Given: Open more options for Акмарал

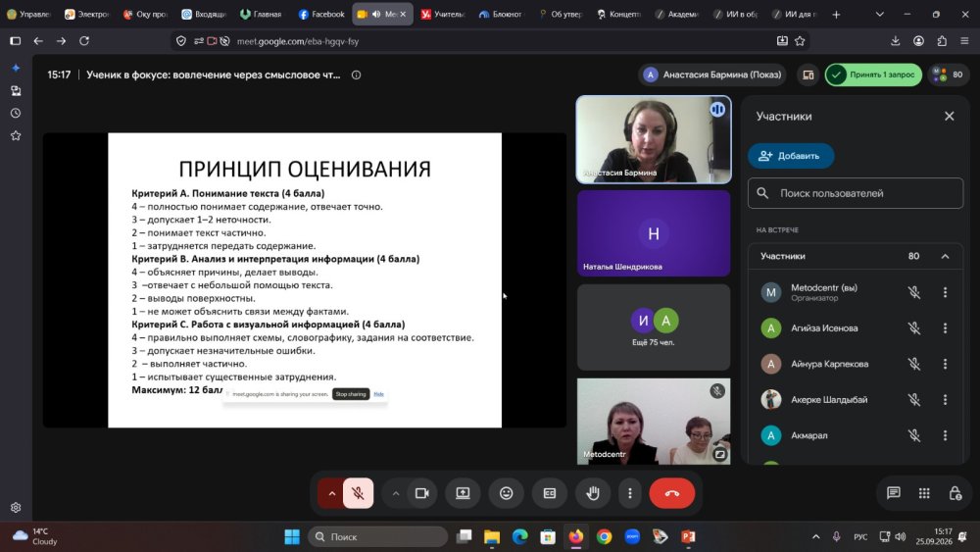Looking at the screenshot, I should pos(945,435).
